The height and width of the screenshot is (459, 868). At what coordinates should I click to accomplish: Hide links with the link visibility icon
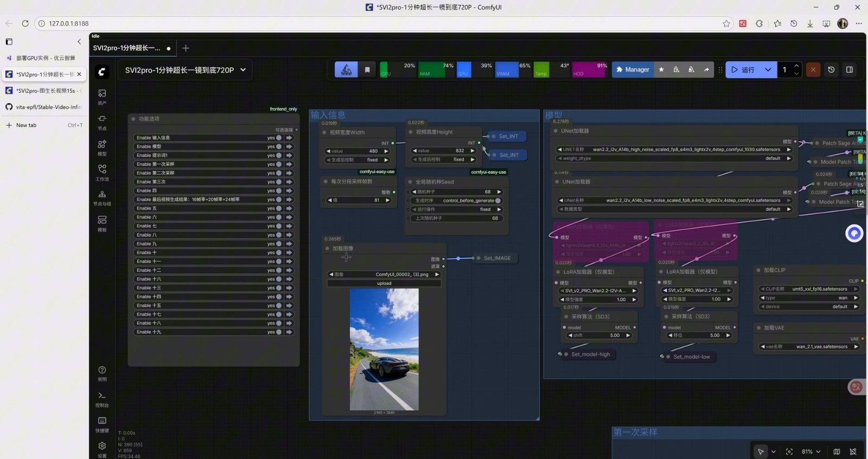click(853, 451)
